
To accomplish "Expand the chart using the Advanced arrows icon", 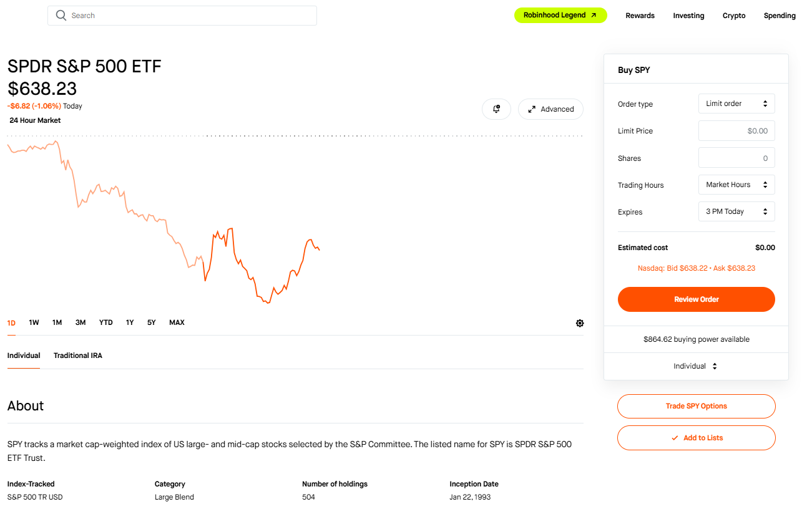I will (532, 109).
